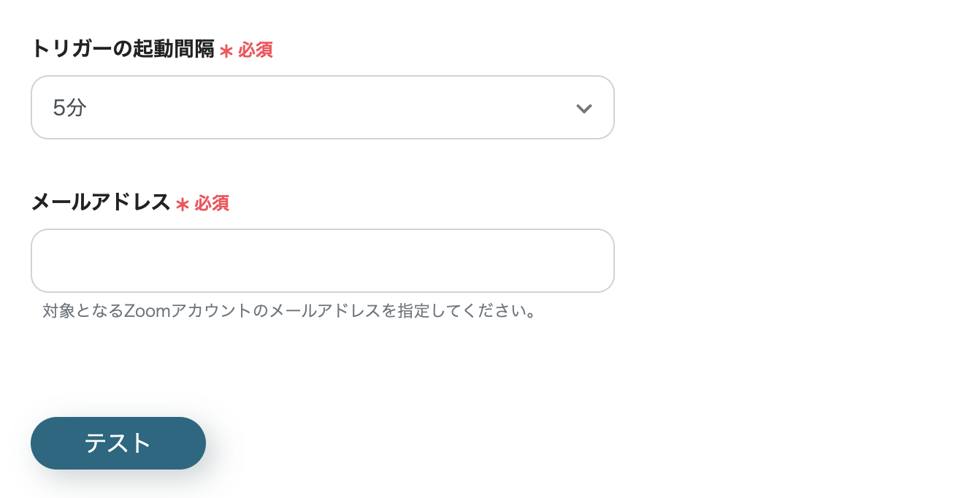Run the test via the テスト button
Image resolution: width=980 pixels, height=498 pixels.
(118, 443)
